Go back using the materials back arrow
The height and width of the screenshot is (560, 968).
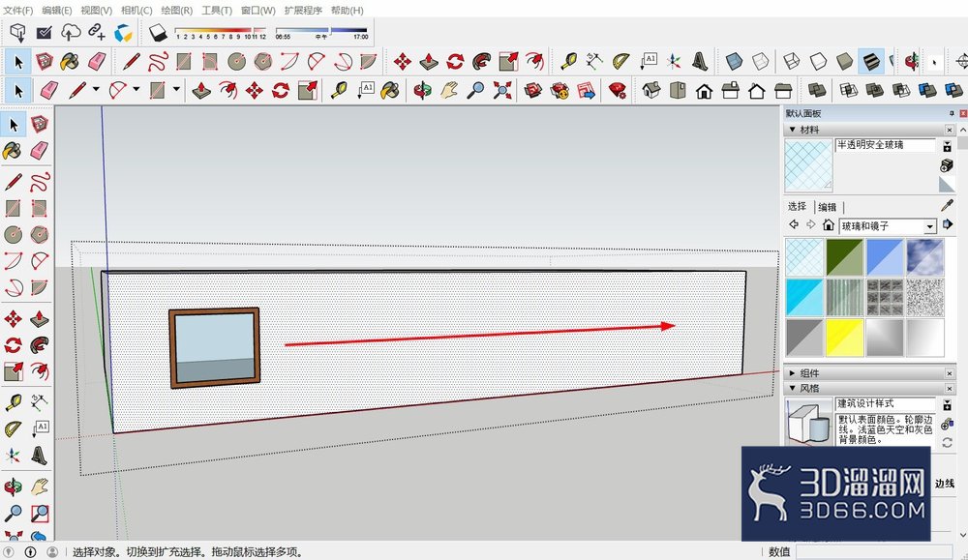[x=794, y=224]
